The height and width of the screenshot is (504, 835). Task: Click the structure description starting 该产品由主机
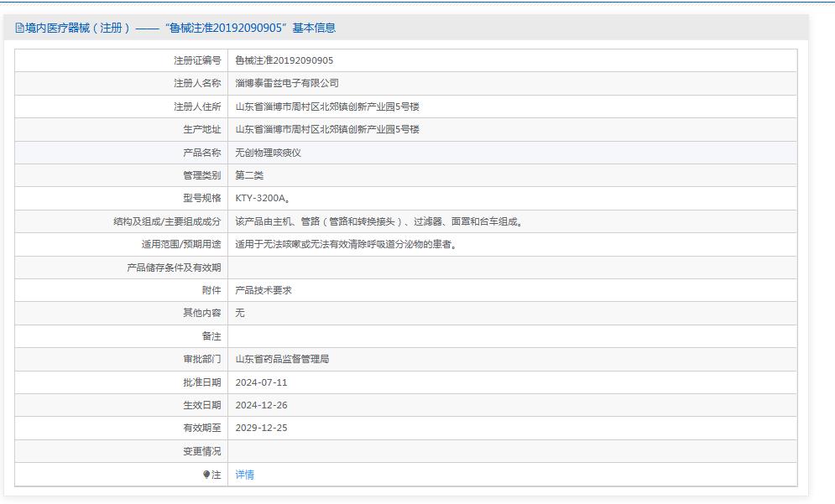[378, 221]
